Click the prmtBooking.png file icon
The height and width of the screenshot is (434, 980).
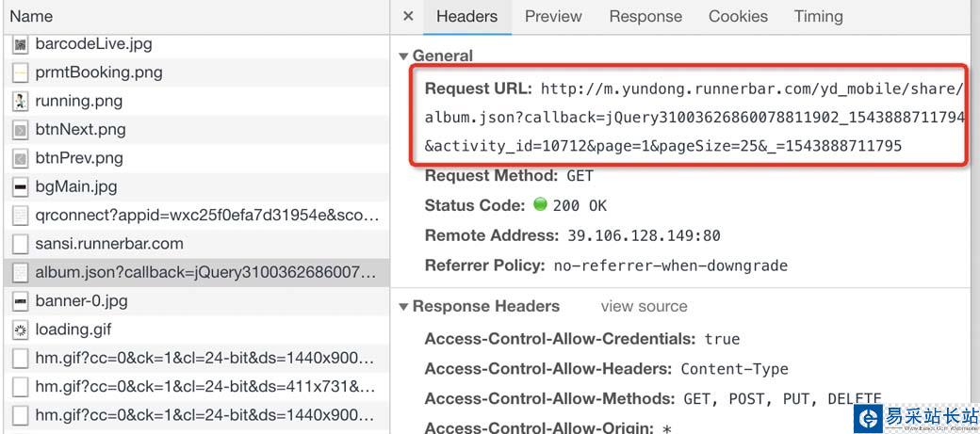(21, 72)
